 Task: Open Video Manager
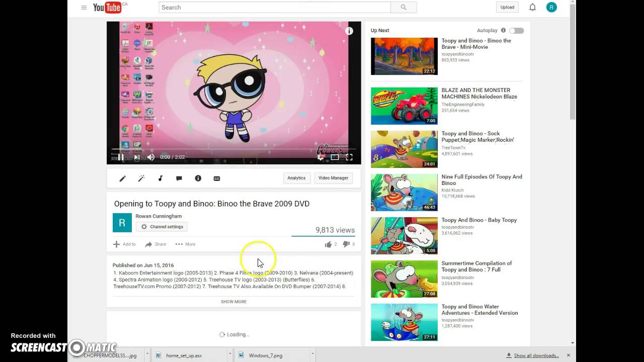(333, 178)
